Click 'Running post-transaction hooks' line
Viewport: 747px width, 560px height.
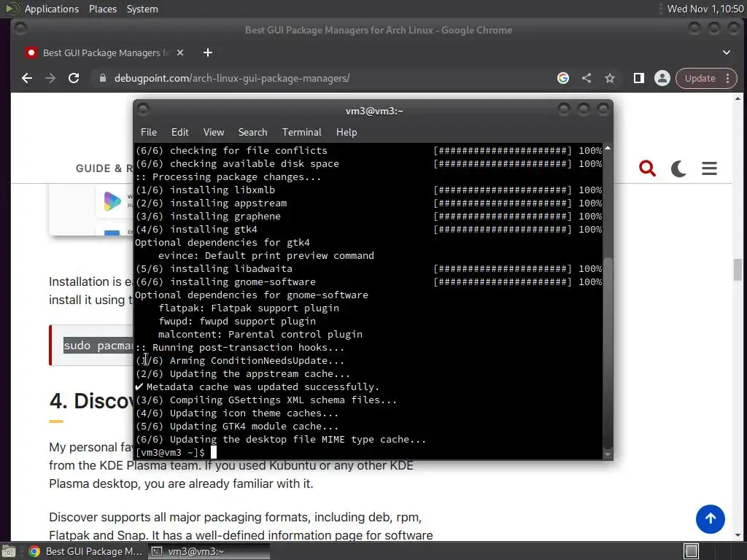point(239,348)
